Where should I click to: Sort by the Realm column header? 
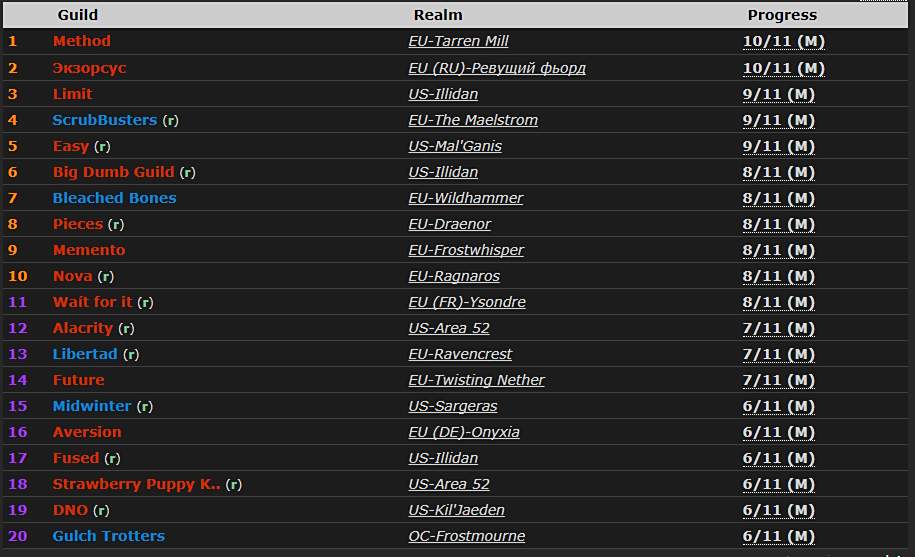click(x=438, y=15)
